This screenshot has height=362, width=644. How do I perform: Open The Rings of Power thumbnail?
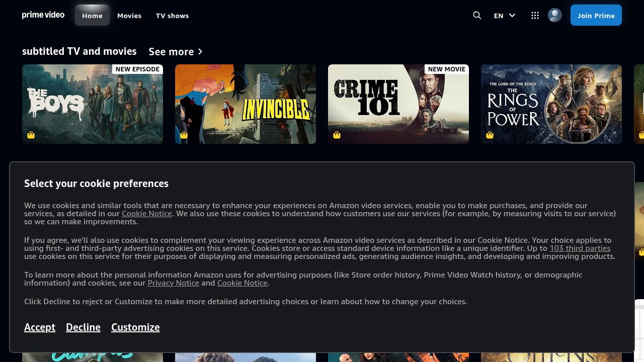coord(551,104)
